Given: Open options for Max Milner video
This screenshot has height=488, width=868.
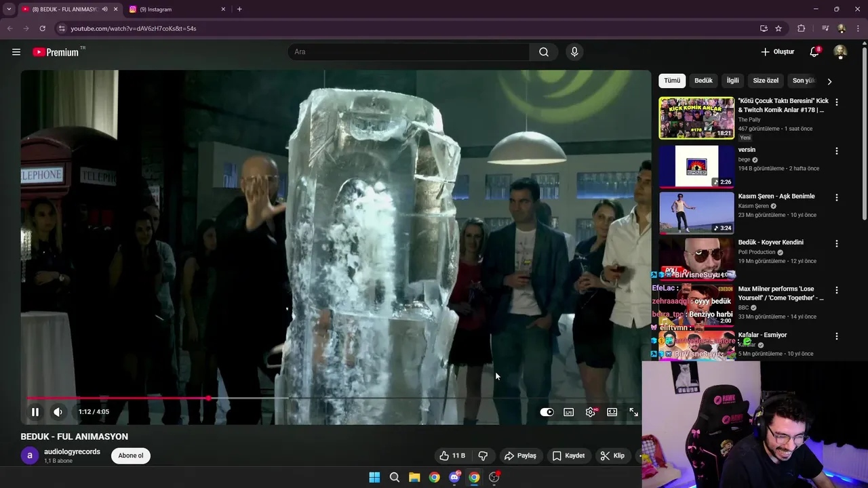Looking at the screenshot, I should tap(836, 290).
